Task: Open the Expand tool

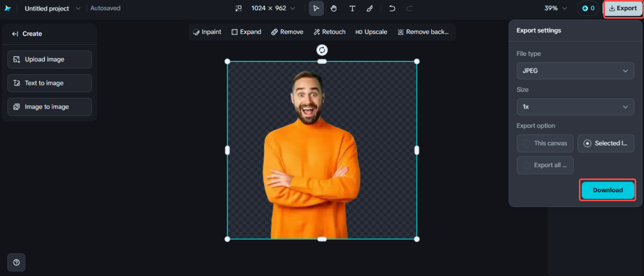Action: coord(246,32)
